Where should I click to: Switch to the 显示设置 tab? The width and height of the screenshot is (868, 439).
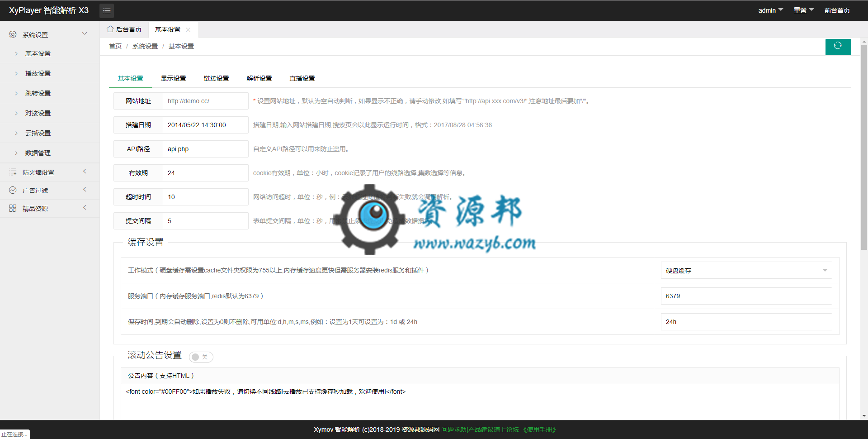[x=173, y=78]
